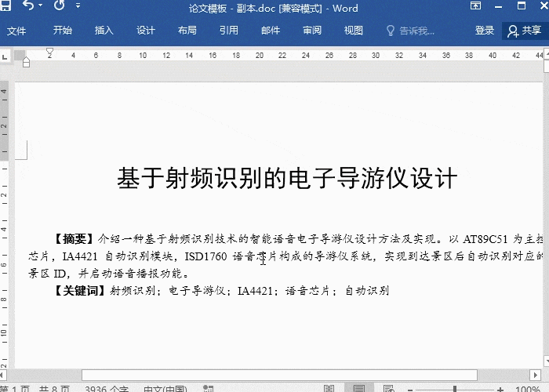The height and width of the screenshot is (392, 549).
Task: Click the 【关键词】 heading text
Action: pos(80,291)
